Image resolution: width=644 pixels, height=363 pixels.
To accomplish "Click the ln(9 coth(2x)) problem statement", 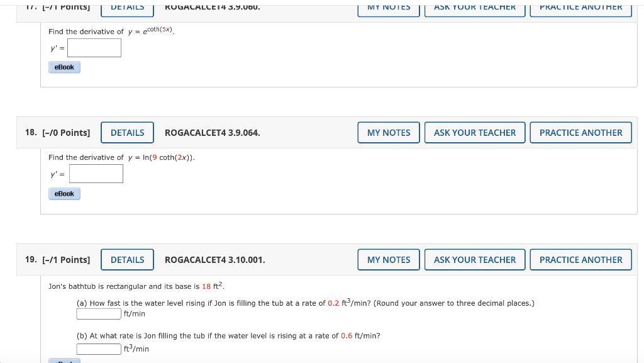I will point(121,157).
